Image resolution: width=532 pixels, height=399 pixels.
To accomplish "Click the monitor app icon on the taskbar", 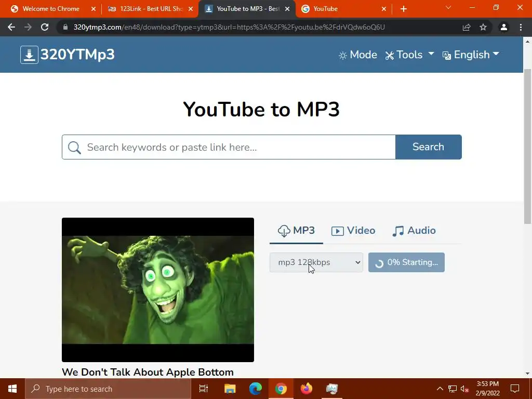I will pyautogui.click(x=332, y=389).
